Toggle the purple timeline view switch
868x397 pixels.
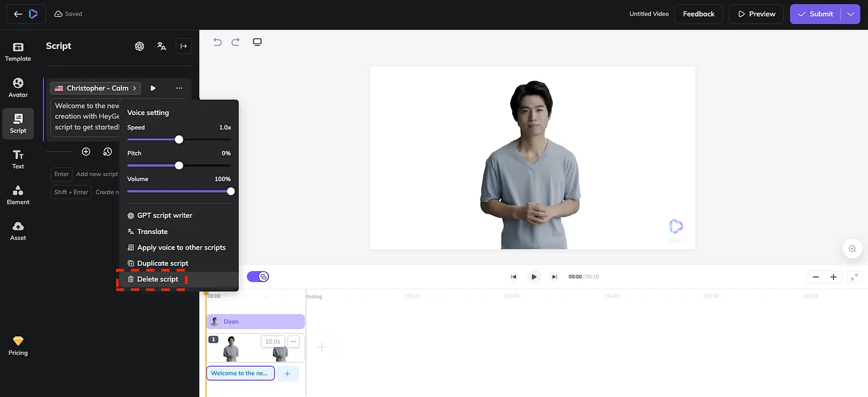click(258, 277)
